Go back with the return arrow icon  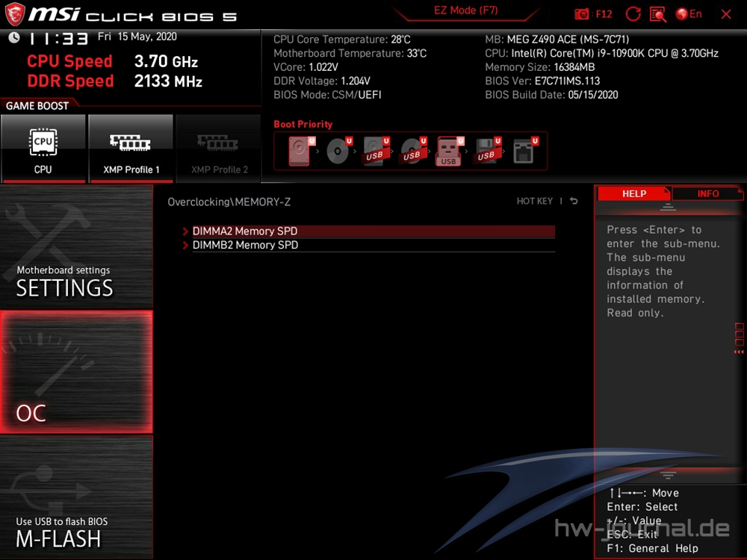point(574,201)
